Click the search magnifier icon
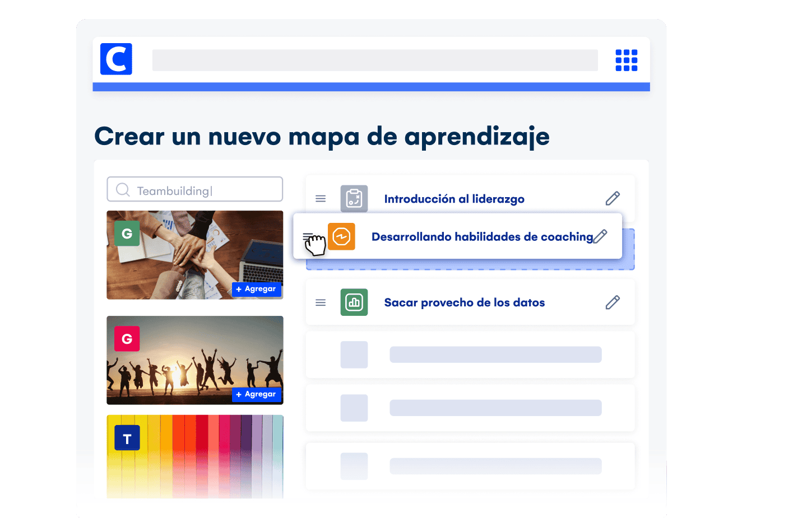807x532 pixels. (x=123, y=190)
